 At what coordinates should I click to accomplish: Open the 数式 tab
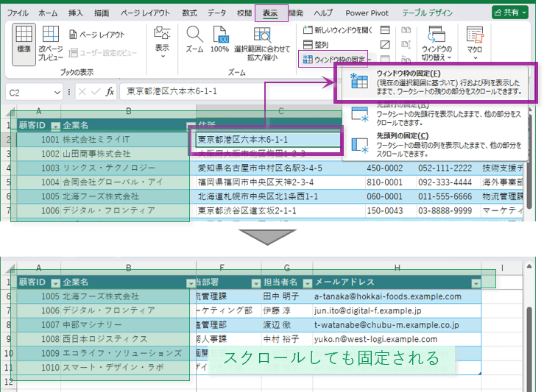pyautogui.click(x=189, y=13)
